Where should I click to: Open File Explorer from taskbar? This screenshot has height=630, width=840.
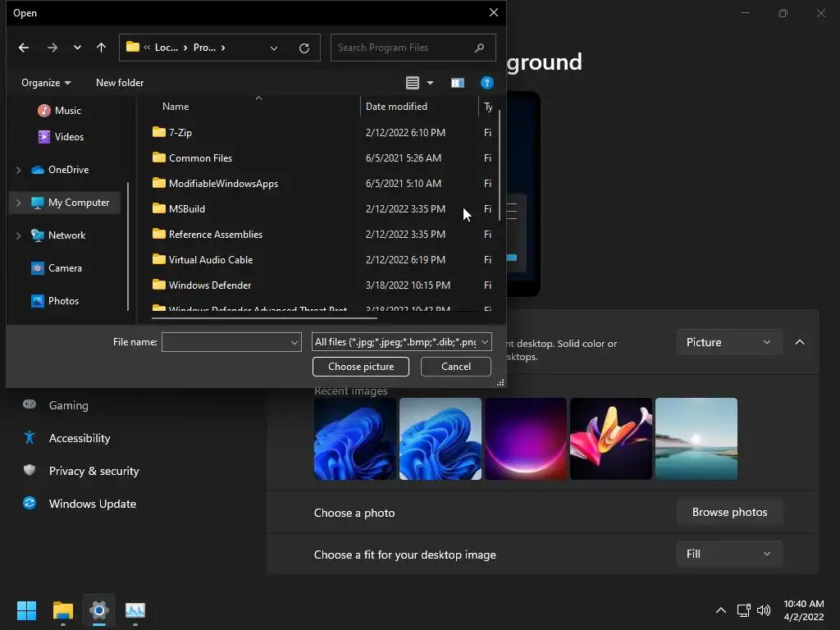(62, 610)
